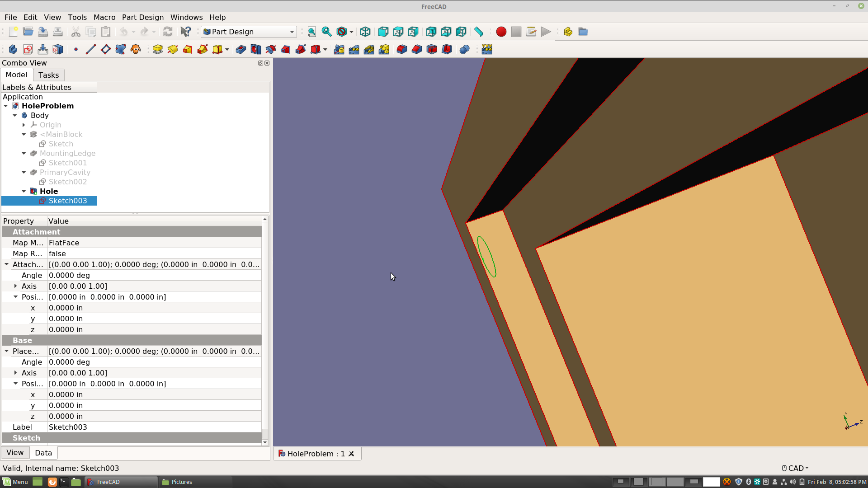The width and height of the screenshot is (868, 488).
Task: Click Create Sketch icon
Action: coord(28,49)
